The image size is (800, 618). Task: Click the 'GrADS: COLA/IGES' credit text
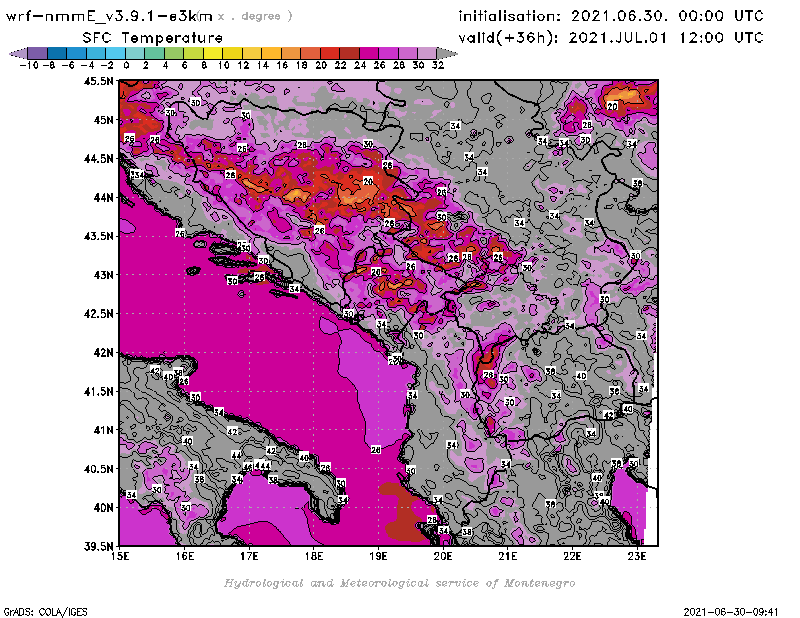[x=45, y=612]
